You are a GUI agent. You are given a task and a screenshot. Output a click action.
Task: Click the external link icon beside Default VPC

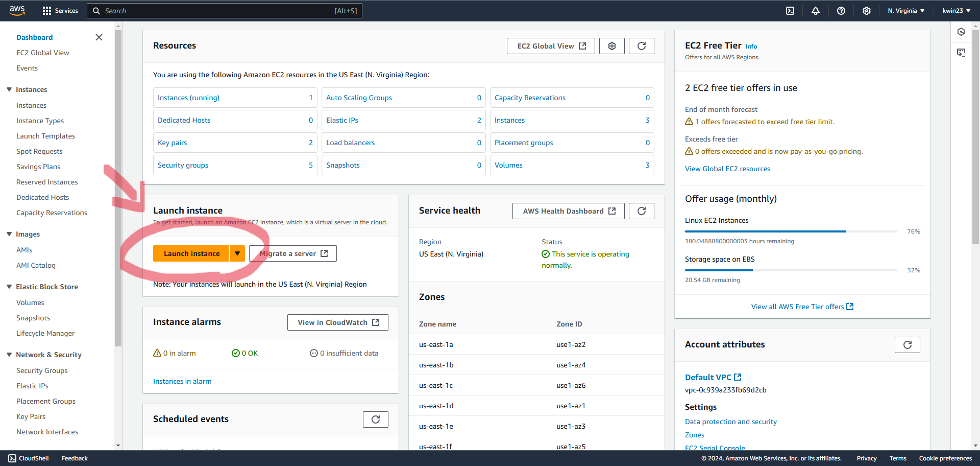(738, 377)
